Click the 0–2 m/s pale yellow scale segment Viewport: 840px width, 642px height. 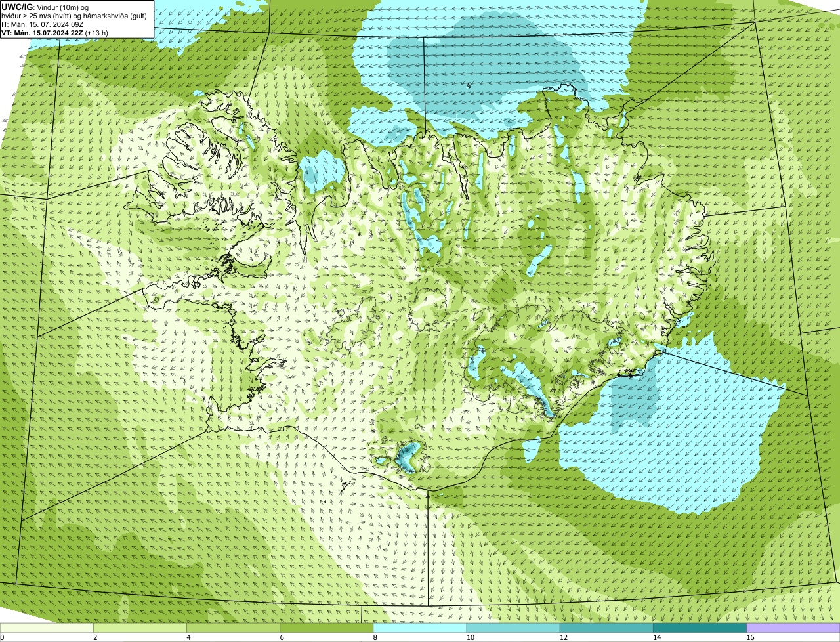tap(47, 628)
